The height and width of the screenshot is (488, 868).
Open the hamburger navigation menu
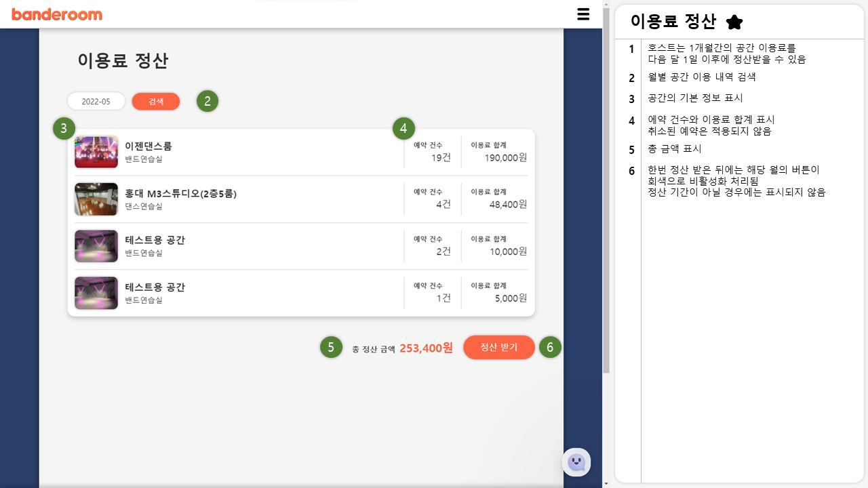(x=583, y=14)
